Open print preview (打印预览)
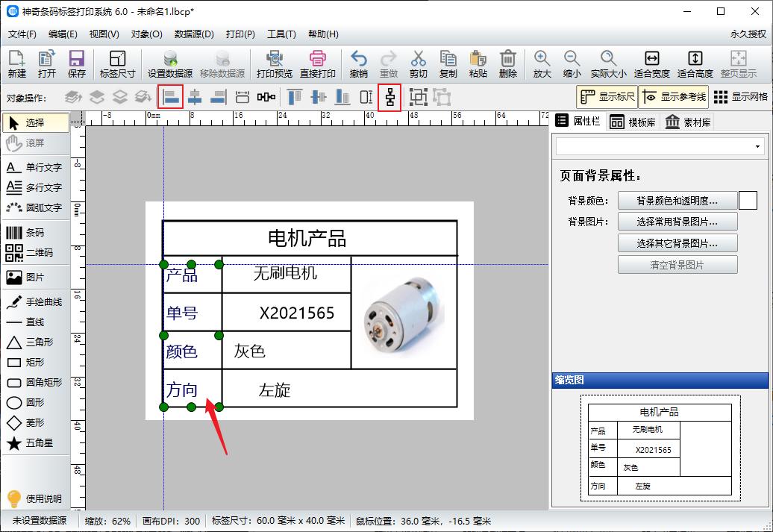The image size is (773, 532). [275, 63]
